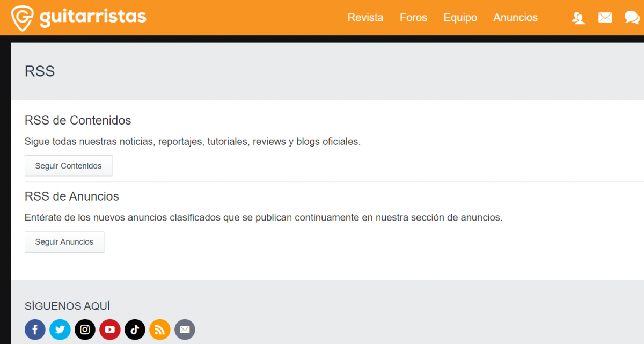Viewport: 644px width, 344px height.
Task: Open the chat bubbles icon
Action: tap(632, 18)
